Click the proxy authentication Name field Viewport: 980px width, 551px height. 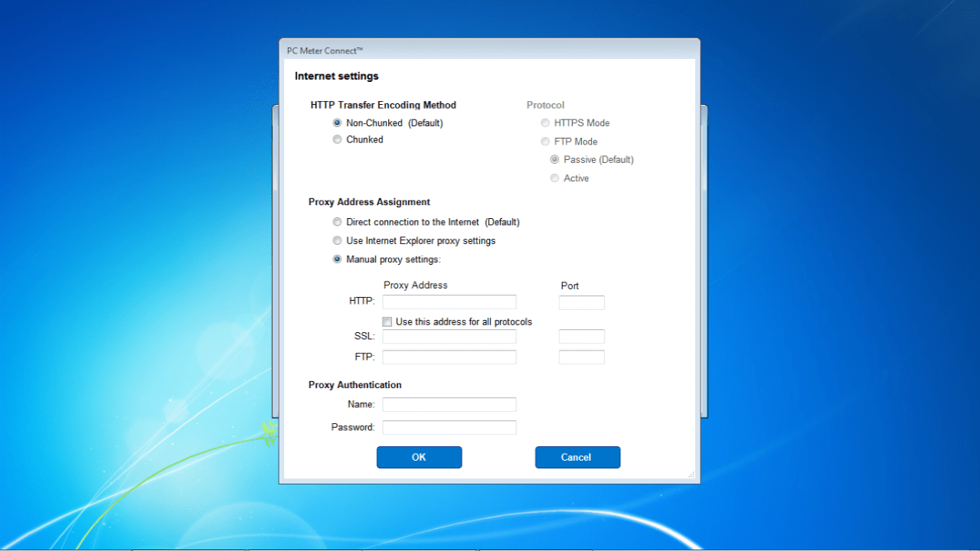(x=449, y=405)
